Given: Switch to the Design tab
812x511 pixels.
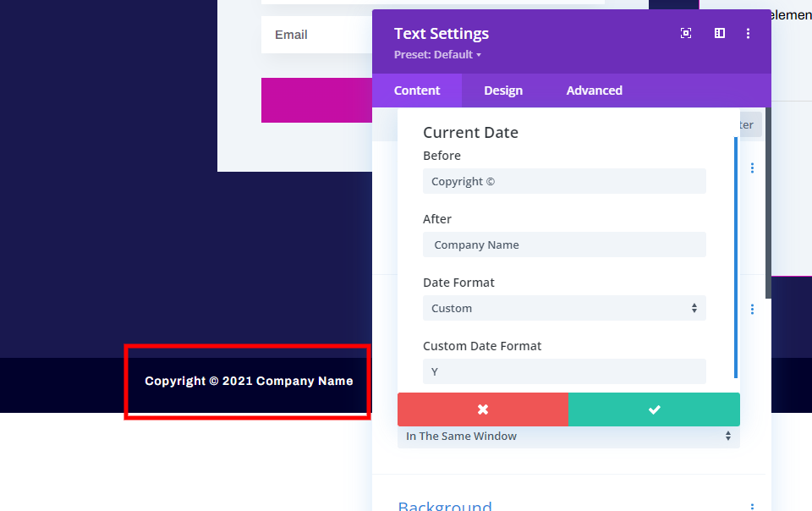Looking at the screenshot, I should pos(503,91).
